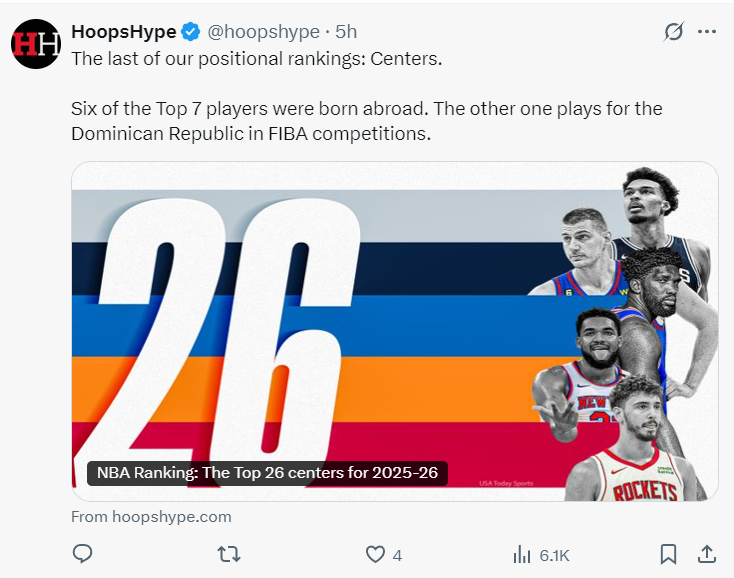Bookmark this post
Screen dimensions: 734x578
[x=669, y=553]
